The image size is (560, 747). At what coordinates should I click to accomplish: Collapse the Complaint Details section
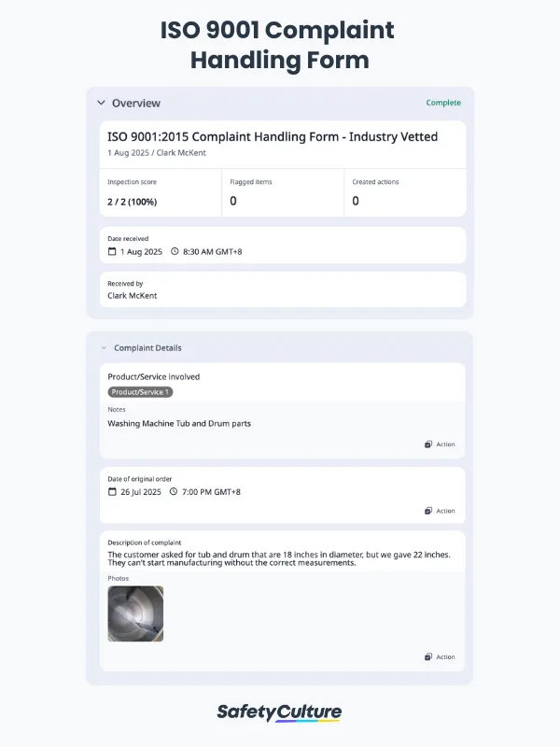coord(103,347)
